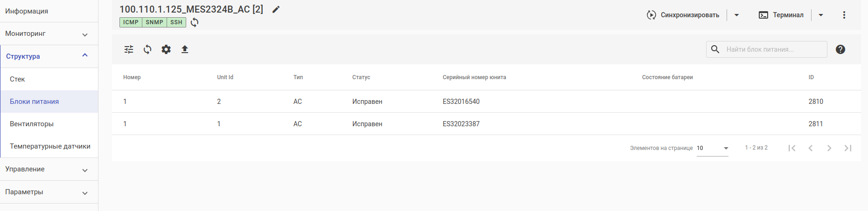
Task: Select Температурные датчики in sidebar
Action: pyautogui.click(x=50, y=146)
